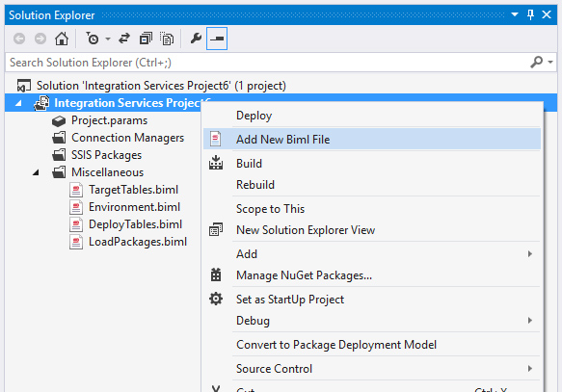Close the Solution Explorer panel
This screenshot has width=562, height=392.
pyautogui.click(x=547, y=14)
